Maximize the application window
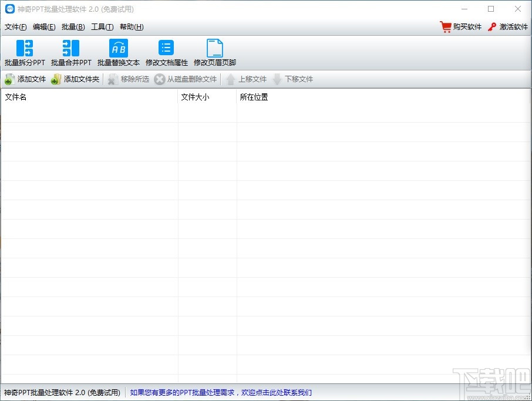 pyautogui.click(x=491, y=9)
